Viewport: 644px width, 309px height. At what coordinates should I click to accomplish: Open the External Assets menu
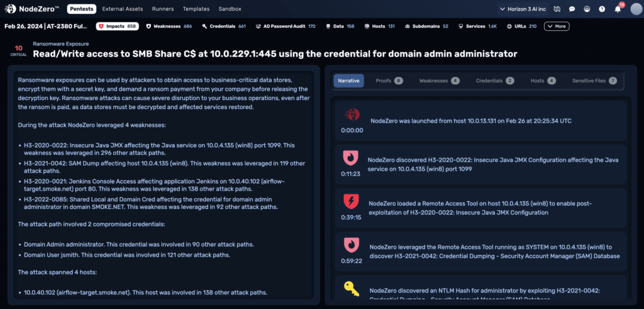[x=123, y=9]
